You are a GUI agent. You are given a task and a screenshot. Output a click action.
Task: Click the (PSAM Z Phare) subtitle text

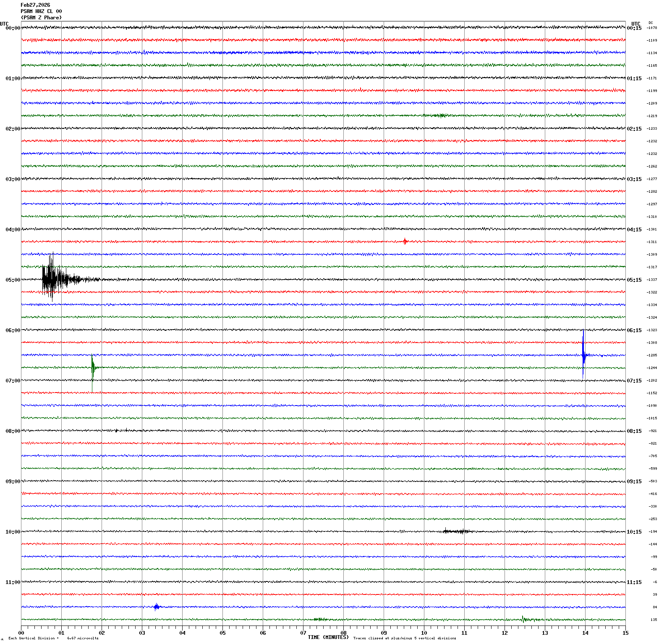click(x=41, y=18)
